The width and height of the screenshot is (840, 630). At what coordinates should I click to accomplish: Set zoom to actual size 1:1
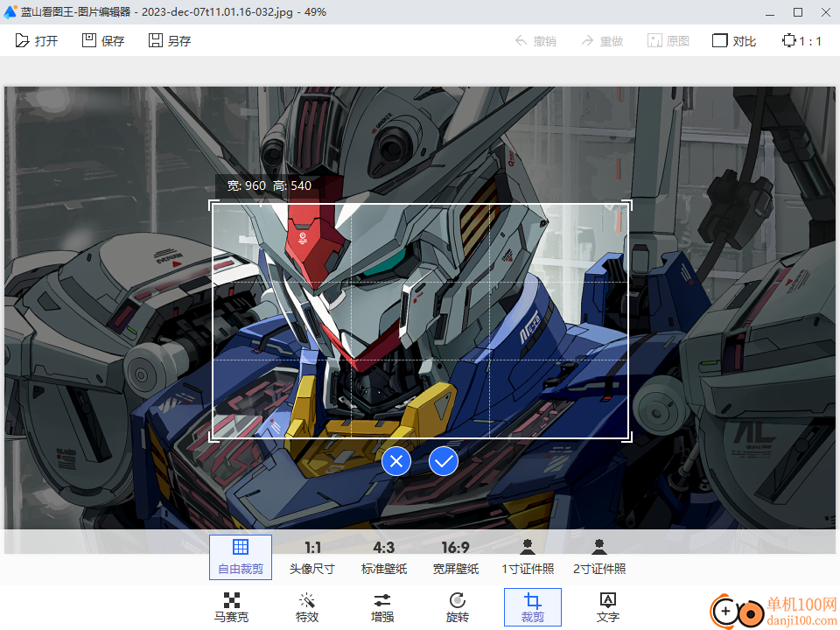tap(802, 41)
